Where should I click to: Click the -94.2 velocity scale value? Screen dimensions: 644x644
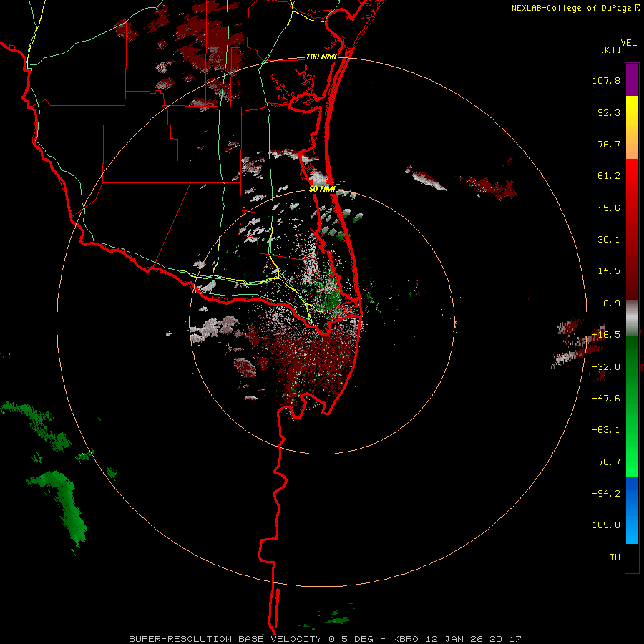click(606, 493)
